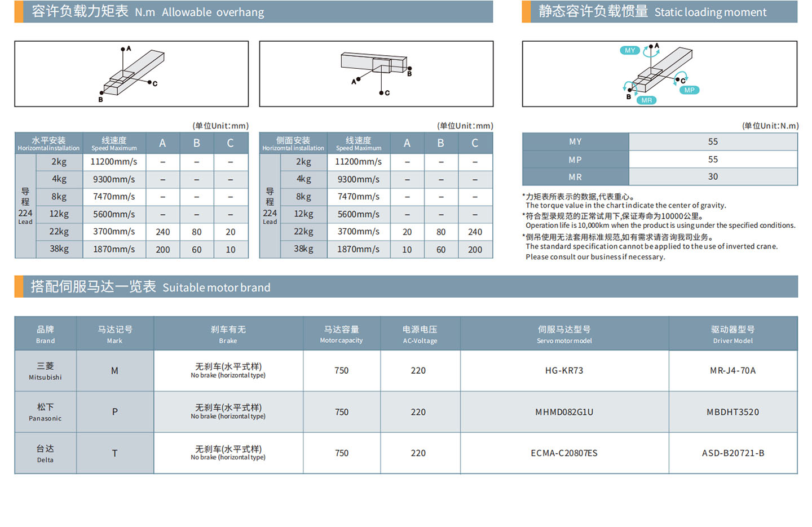Click C value 240 in side installation table

pyautogui.click(x=475, y=232)
